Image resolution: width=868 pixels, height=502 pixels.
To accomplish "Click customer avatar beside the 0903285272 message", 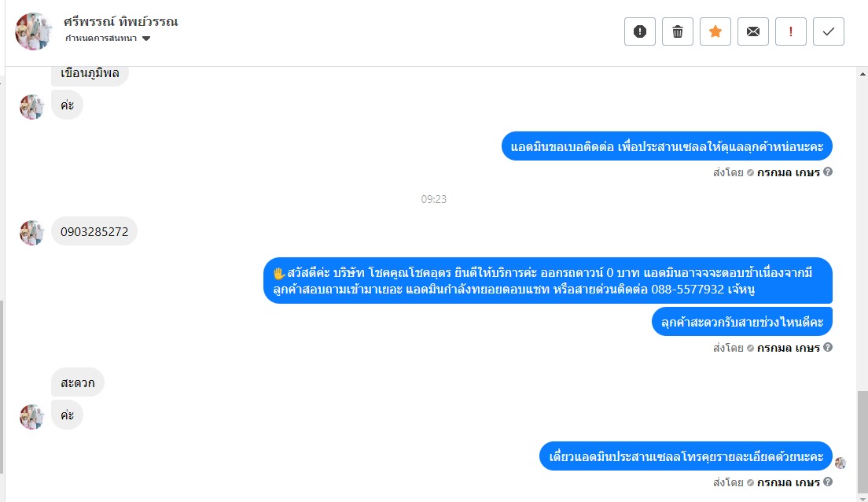I will pos(31,233).
